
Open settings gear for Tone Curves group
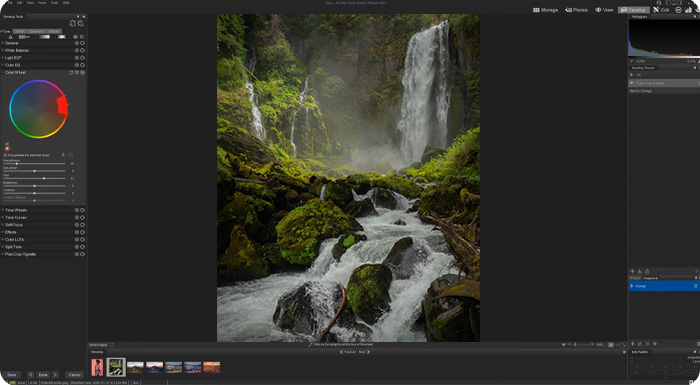pos(77,218)
